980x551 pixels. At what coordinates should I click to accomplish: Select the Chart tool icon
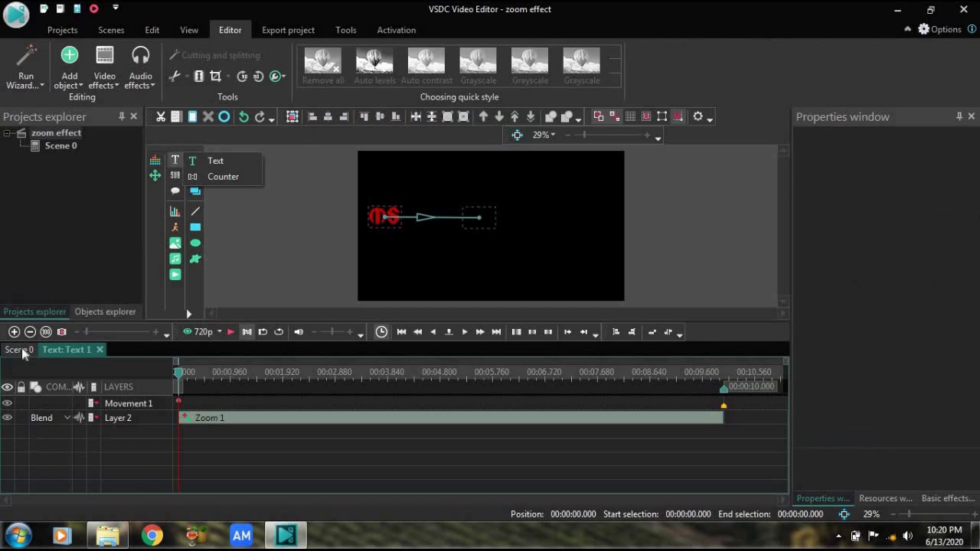pyautogui.click(x=175, y=211)
